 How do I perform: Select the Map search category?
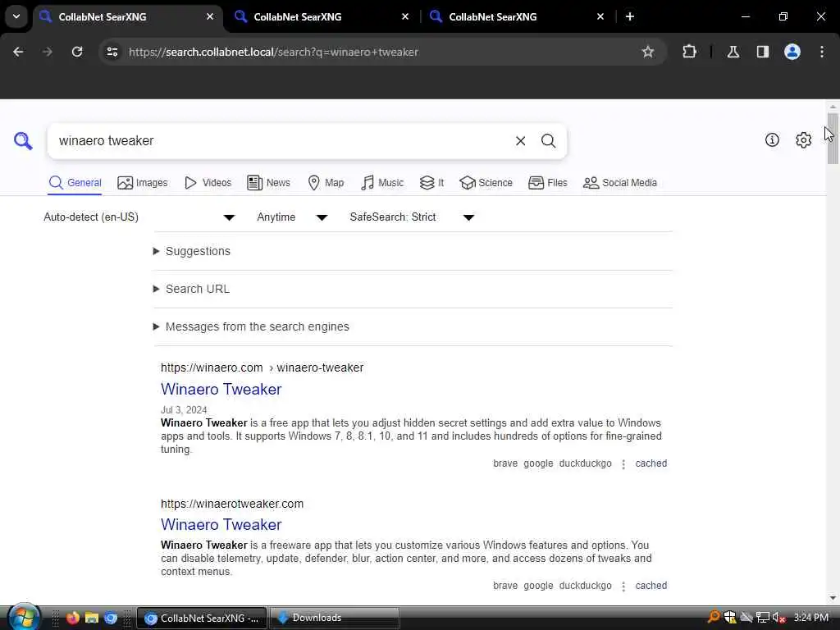click(326, 183)
